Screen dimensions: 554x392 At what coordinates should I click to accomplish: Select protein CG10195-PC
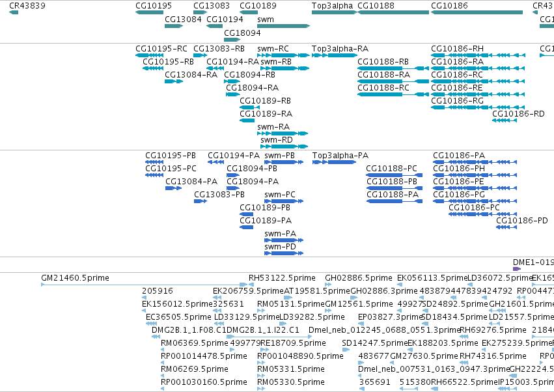pos(154,175)
